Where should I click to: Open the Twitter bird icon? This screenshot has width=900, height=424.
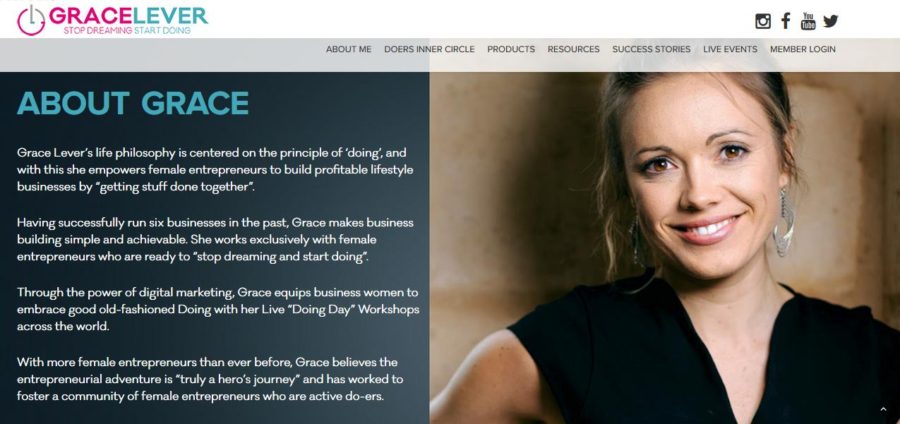[x=831, y=21]
